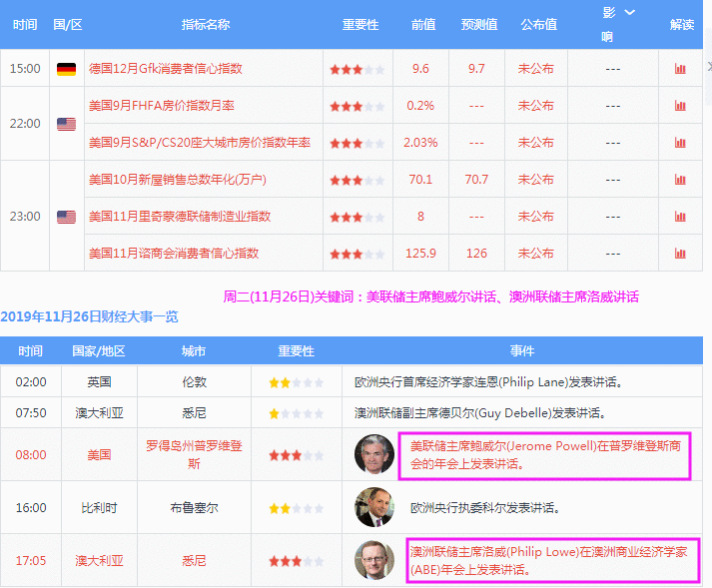The height and width of the screenshot is (588, 712).
Task: Open the 德国12月Gfk消费者信心指数 link
Action: (x=166, y=69)
